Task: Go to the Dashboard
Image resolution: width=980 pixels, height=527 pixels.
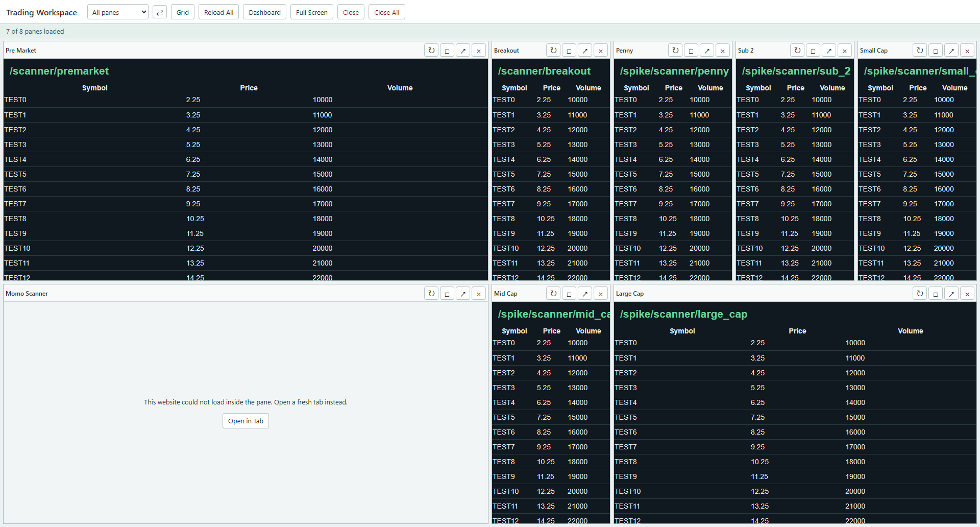Action: point(264,12)
